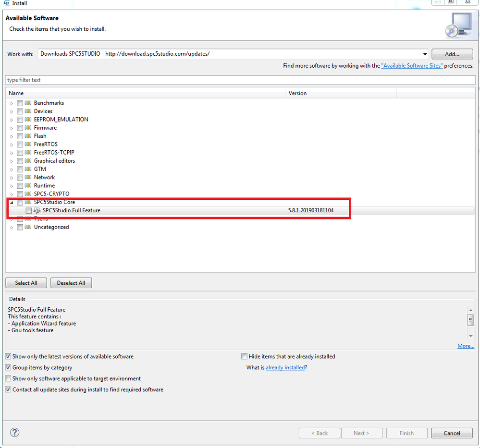Click the SPC5Studio Full Feature plug-in icon
This screenshot has height=448, width=480.
coord(37,210)
